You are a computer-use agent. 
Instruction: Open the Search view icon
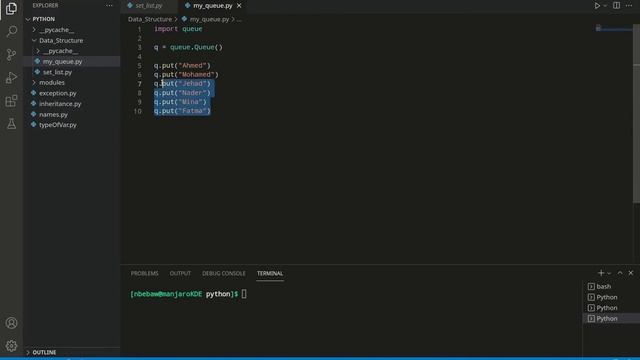pyautogui.click(x=11, y=31)
